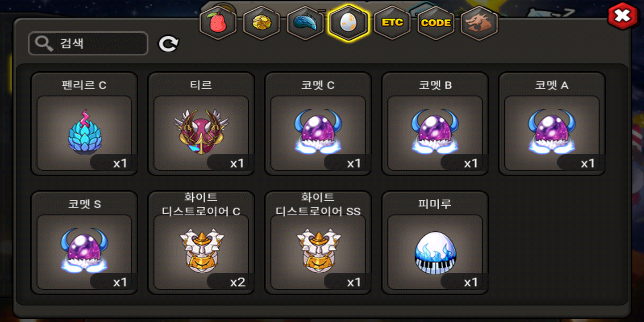The height and width of the screenshot is (322, 644).
Task: Click the magnifying glass search icon
Action: 44,43
